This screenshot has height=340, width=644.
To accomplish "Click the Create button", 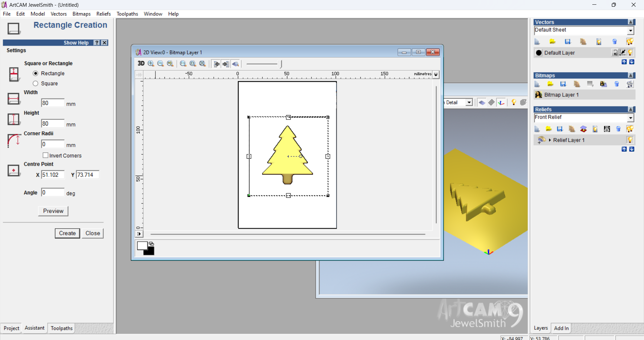I will 67,233.
